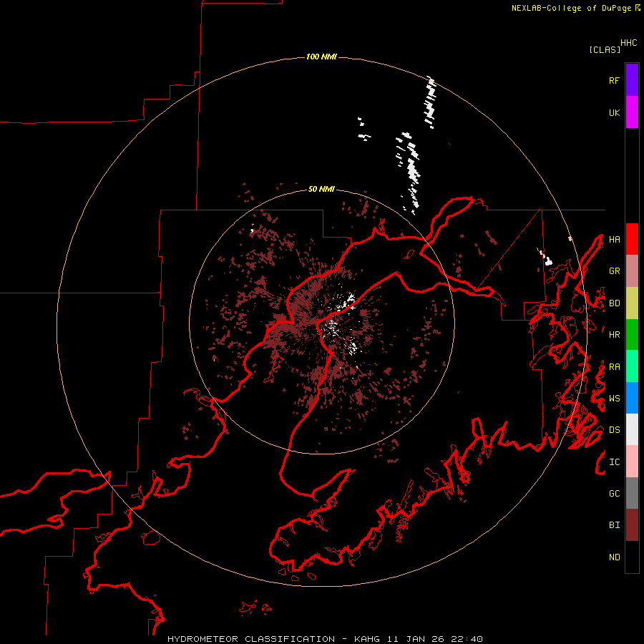This screenshot has width=644, height=644.
Task: Click the HA legend label
Action: 614,239
